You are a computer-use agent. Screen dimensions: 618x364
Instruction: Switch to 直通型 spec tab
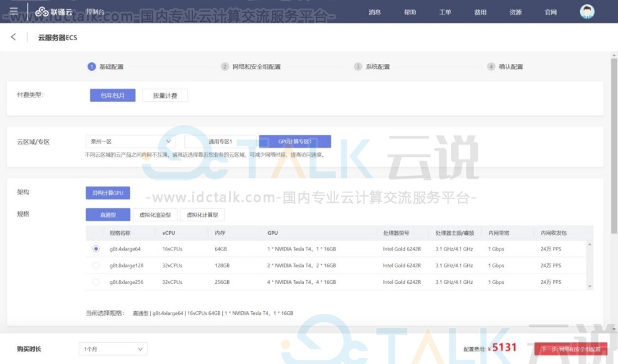click(x=108, y=215)
